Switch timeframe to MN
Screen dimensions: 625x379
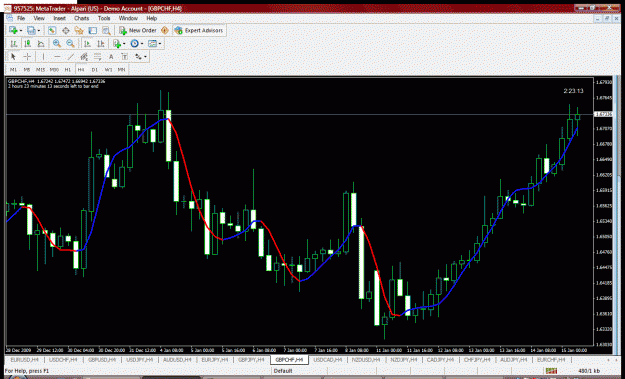point(122,69)
